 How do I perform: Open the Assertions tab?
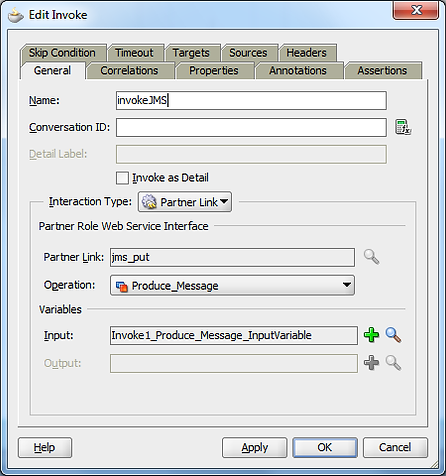point(382,71)
